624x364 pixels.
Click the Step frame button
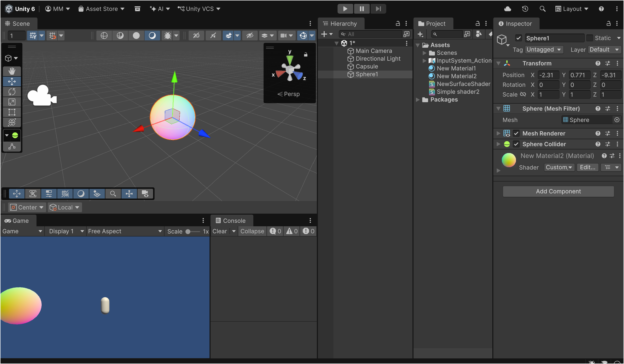[378, 9]
